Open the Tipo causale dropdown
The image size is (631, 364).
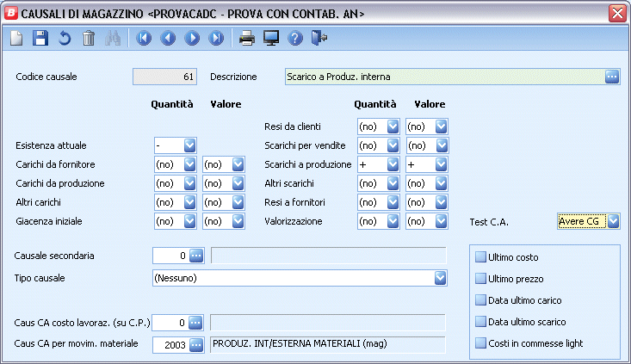click(441, 278)
